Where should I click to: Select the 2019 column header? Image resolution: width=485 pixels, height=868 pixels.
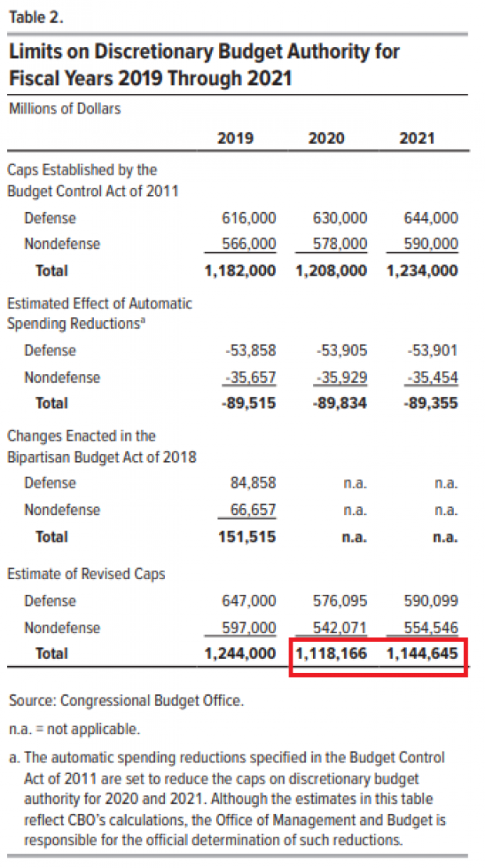235,137
